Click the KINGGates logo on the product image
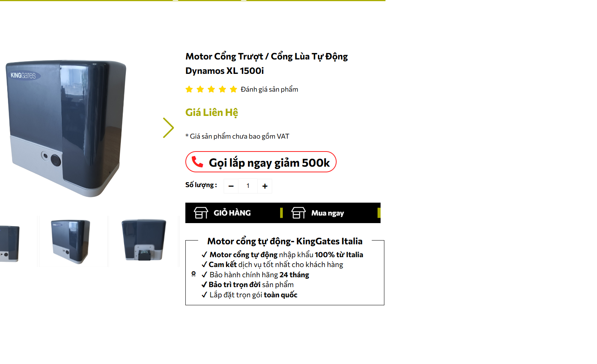The width and height of the screenshot is (597, 364). click(x=23, y=75)
